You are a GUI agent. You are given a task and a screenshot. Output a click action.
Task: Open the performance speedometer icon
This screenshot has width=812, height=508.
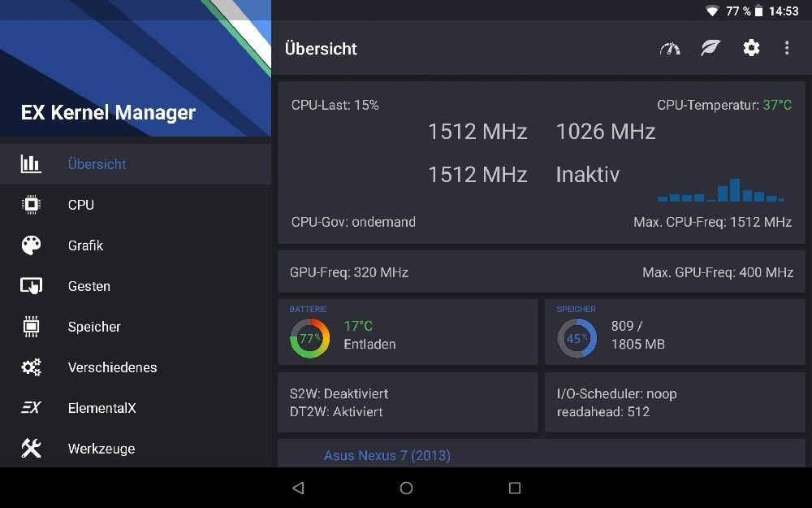click(670, 48)
